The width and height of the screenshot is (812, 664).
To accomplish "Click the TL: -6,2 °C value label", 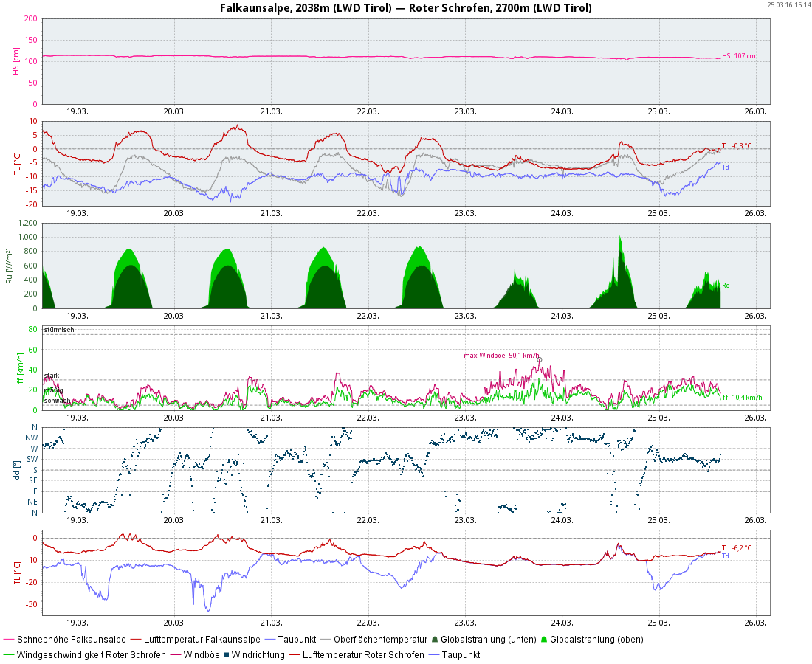I will pyautogui.click(x=737, y=548).
